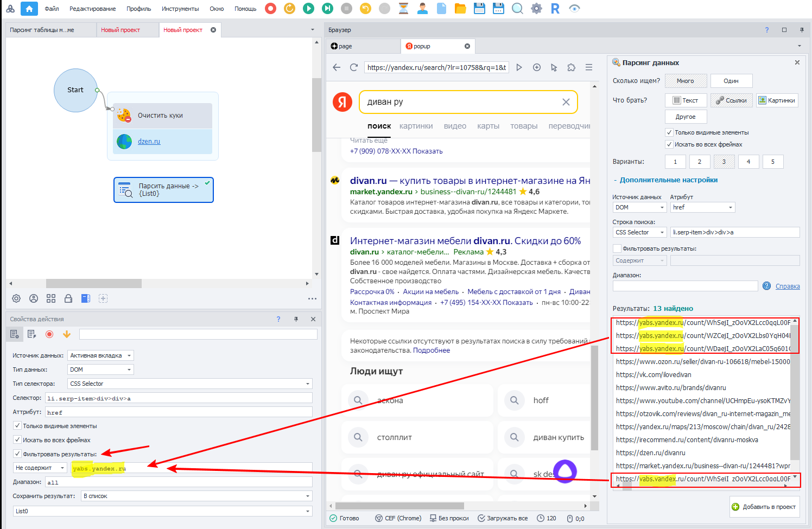
Task: Click the blue R icon in the top toolbar
Action: click(x=555, y=9)
